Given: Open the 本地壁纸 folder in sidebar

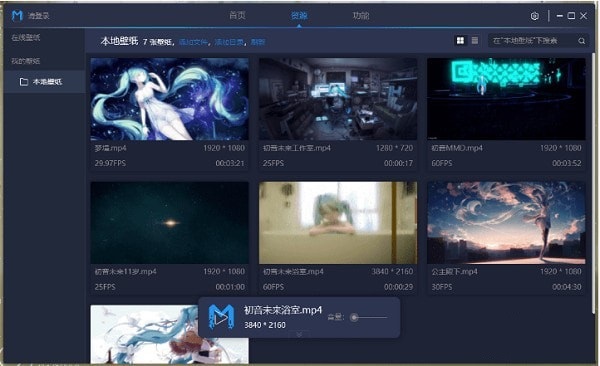Looking at the screenshot, I should [44, 82].
